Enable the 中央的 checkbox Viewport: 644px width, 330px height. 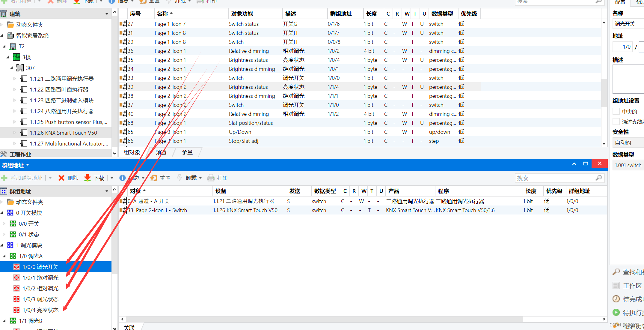(616, 112)
